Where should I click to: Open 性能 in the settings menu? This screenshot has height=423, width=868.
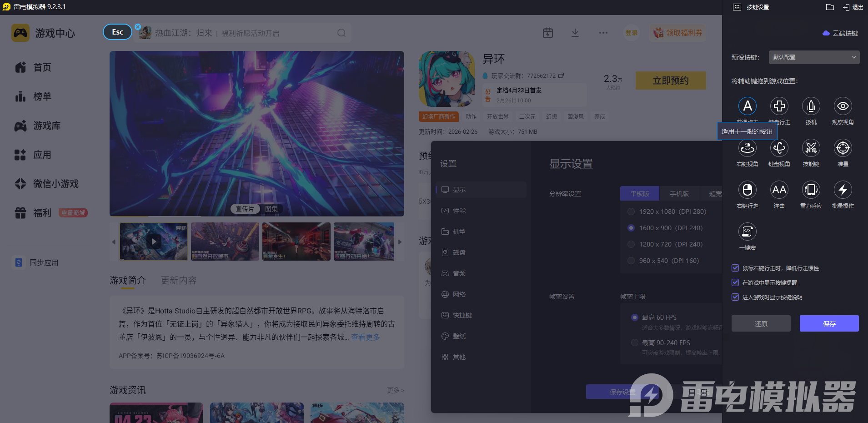coord(459,211)
